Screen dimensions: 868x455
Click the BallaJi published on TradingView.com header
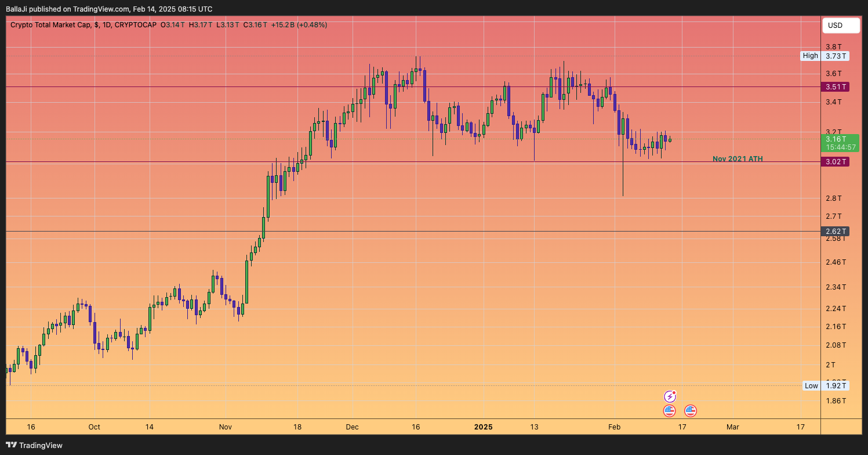pyautogui.click(x=109, y=9)
